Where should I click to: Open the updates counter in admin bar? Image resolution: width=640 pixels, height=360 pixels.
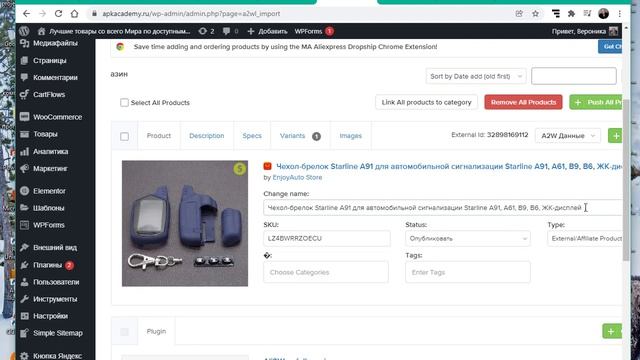206,31
